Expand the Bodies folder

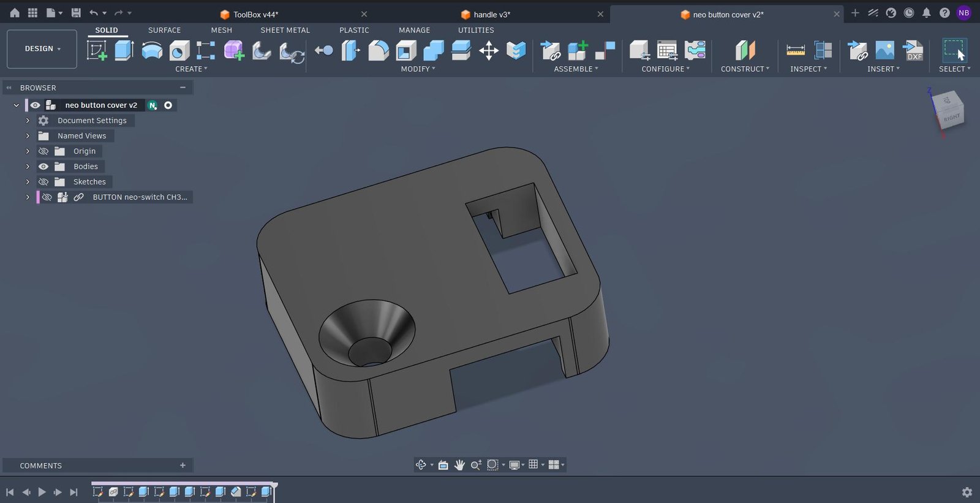click(28, 167)
